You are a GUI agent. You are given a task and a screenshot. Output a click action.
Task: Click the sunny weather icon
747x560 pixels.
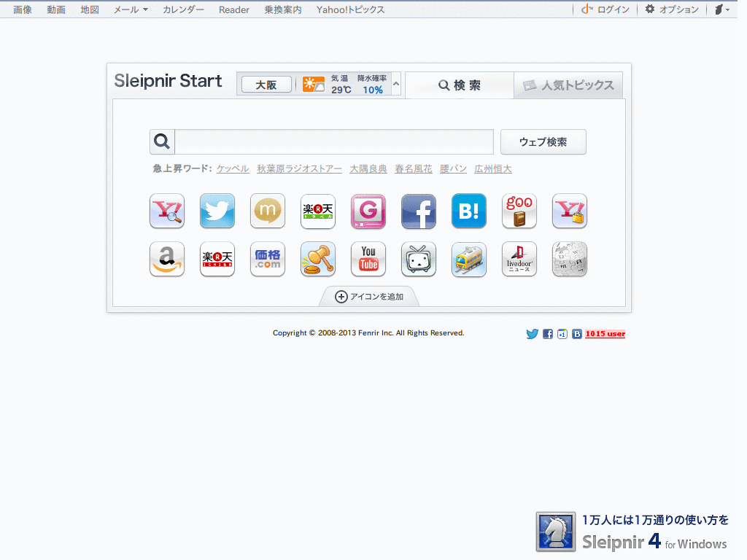point(314,85)
